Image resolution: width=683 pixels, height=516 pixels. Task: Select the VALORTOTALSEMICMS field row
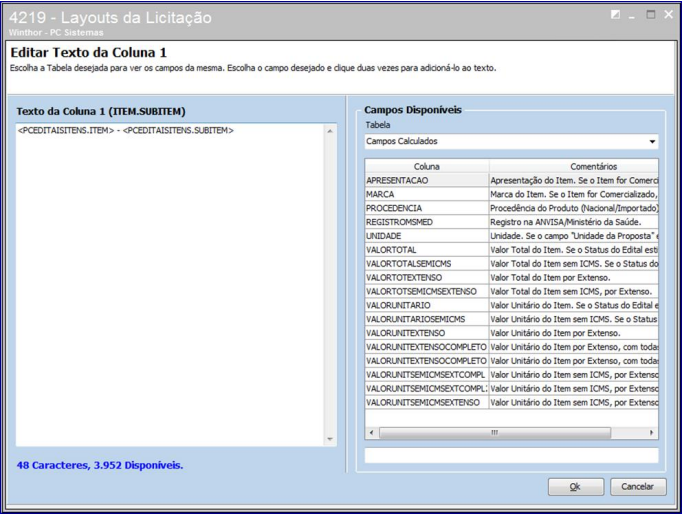point(511,264)
